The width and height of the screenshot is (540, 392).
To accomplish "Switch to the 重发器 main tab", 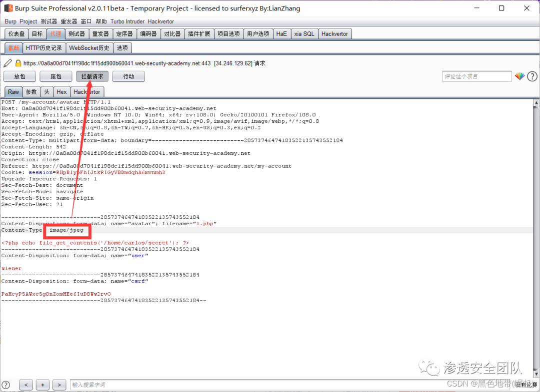I will click(100, 33).
